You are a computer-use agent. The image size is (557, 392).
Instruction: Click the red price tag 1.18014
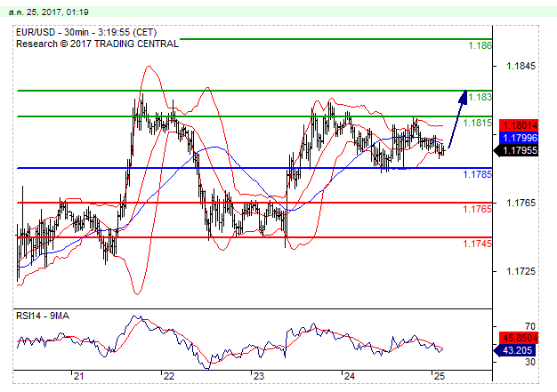click(519, 125)
